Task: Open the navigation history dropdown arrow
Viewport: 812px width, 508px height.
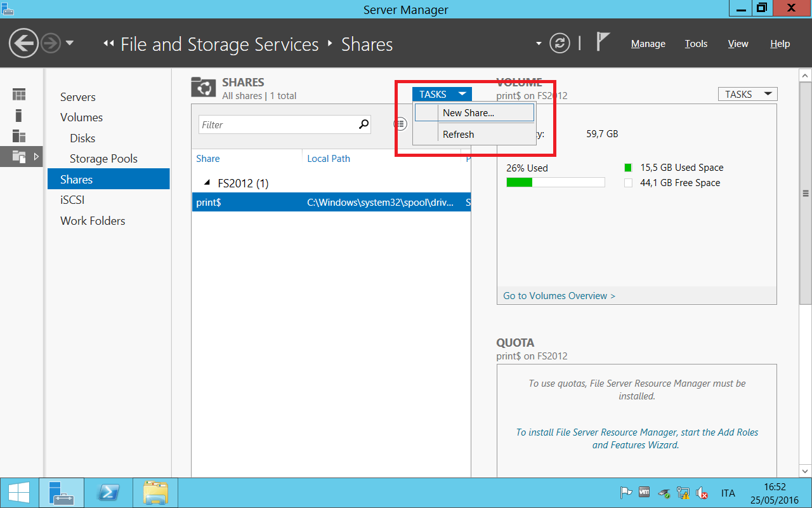Action: tap(69, 43)
